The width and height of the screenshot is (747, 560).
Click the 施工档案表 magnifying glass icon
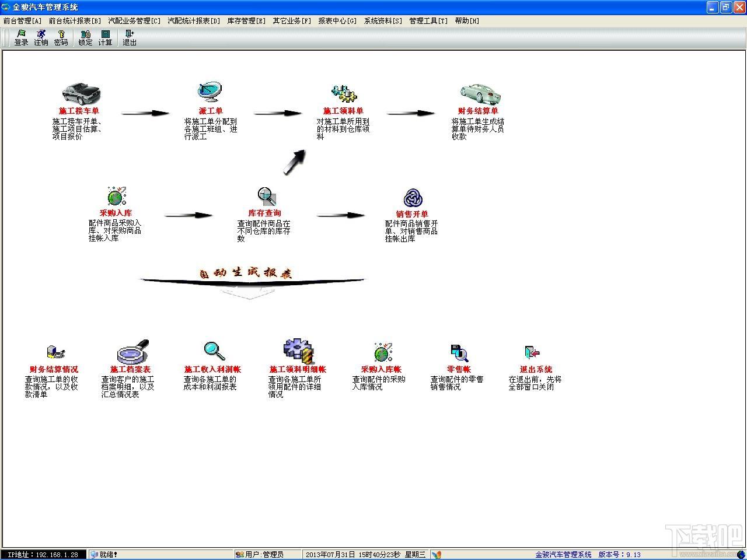(x=133, y=352)
